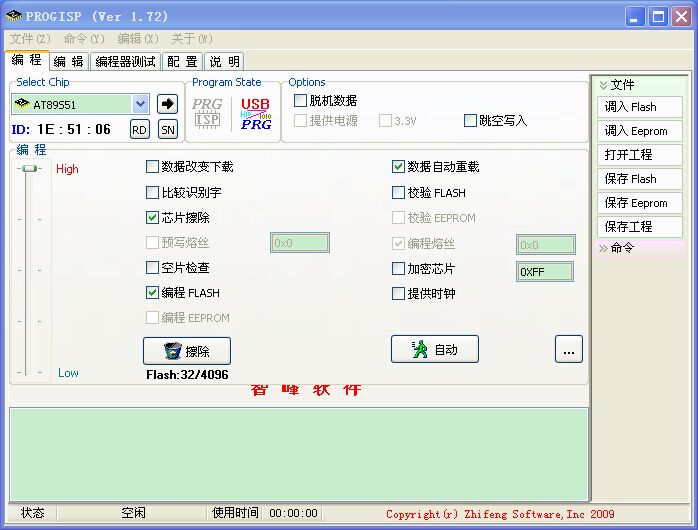Click the SN serial number button

(x=168, y=129)
